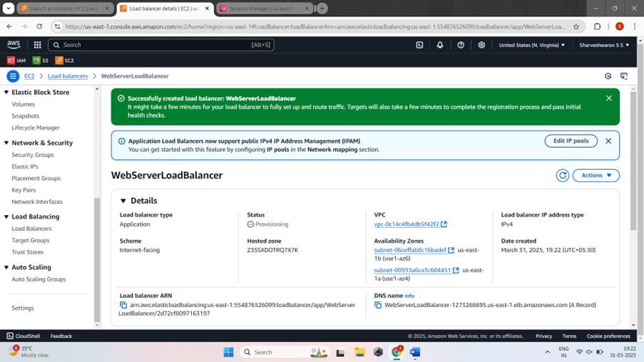Open the browser tab list dropdown
Screen dimensions: 644x362
tap(9, 9)
